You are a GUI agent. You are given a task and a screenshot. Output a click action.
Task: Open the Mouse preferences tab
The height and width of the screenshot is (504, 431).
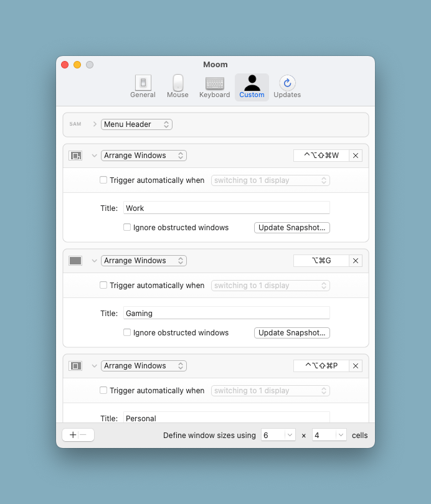[178, 87]
